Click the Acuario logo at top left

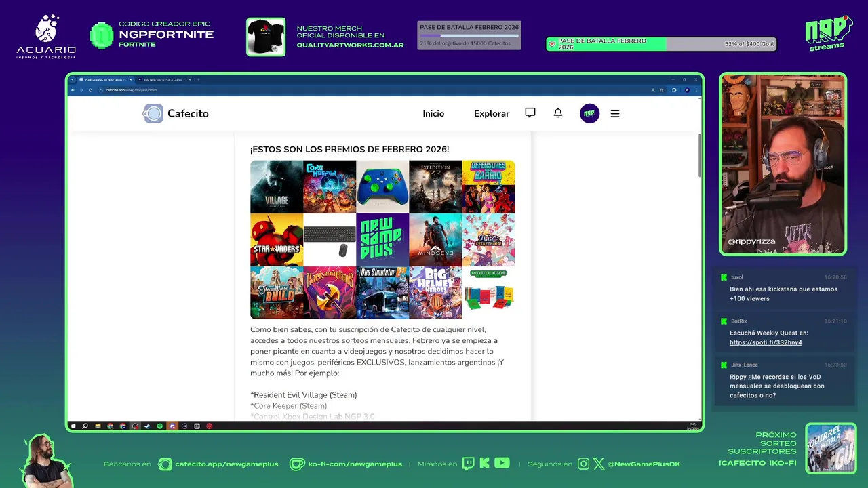point(46,37)
